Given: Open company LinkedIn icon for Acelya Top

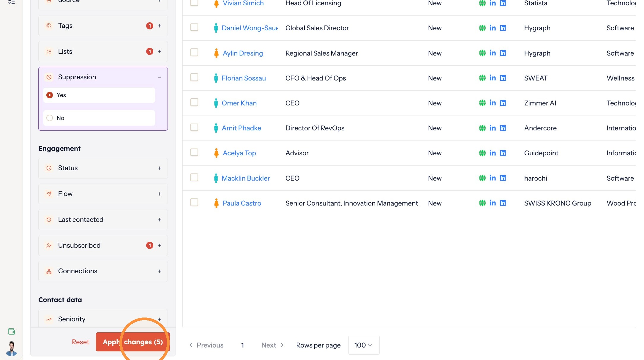Looking at the screenshot, I should pos(503,153).
